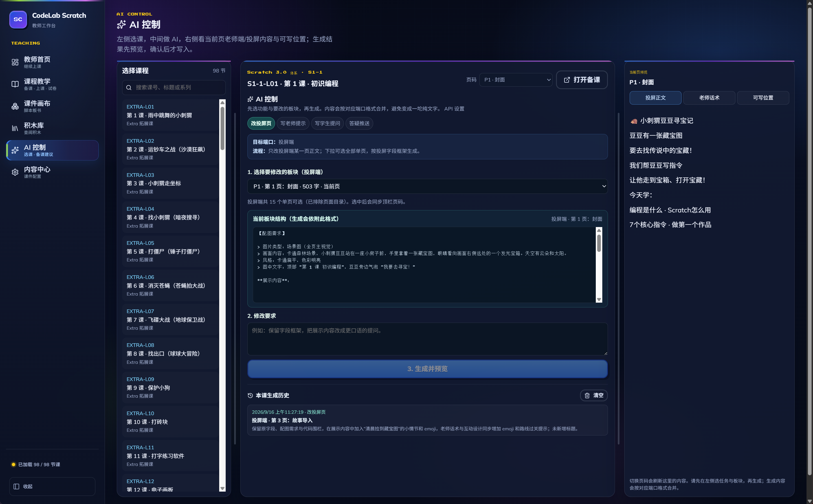Open the 选择要修改的板块 P1 · 第 1 页 dropdown

427,186
